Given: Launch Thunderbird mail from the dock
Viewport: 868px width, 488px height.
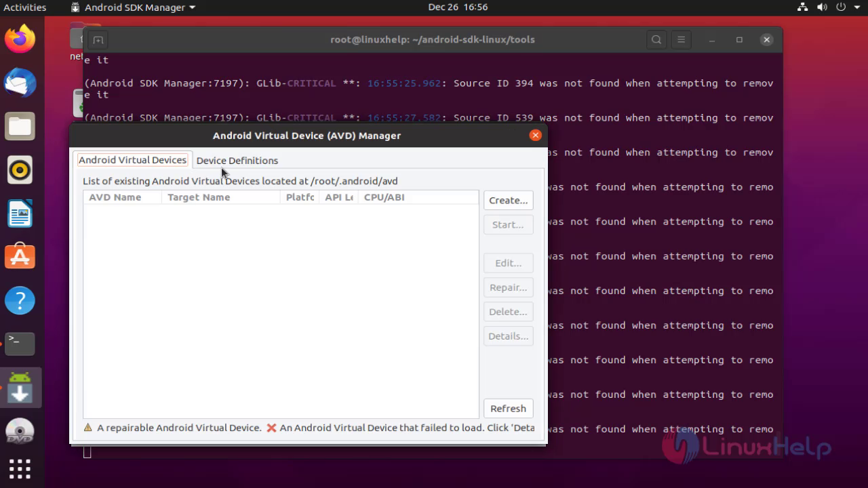Looking at the screenshot, I should [20, 83].
